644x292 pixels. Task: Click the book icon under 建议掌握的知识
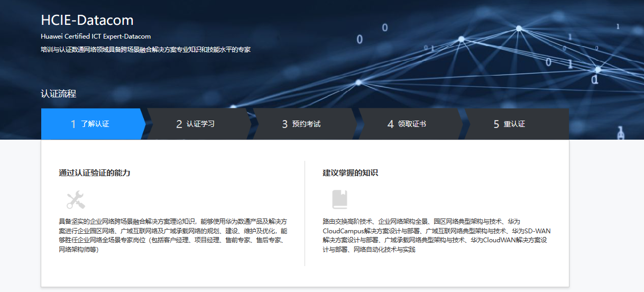click(339, 199)
